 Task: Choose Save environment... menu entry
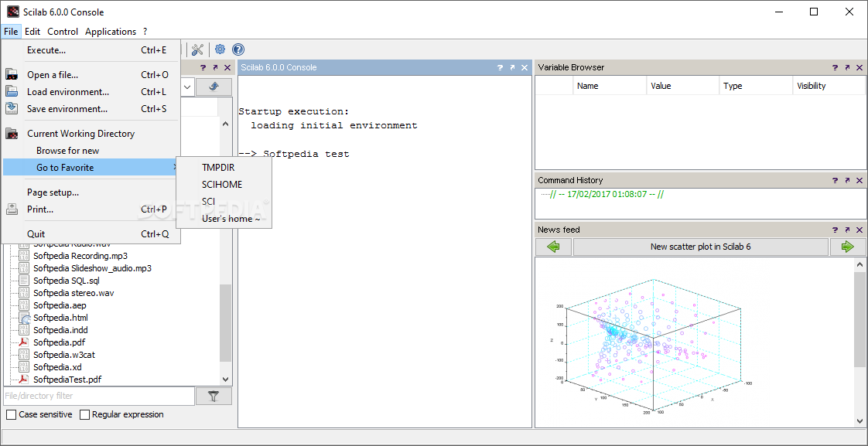pos(91,109)
